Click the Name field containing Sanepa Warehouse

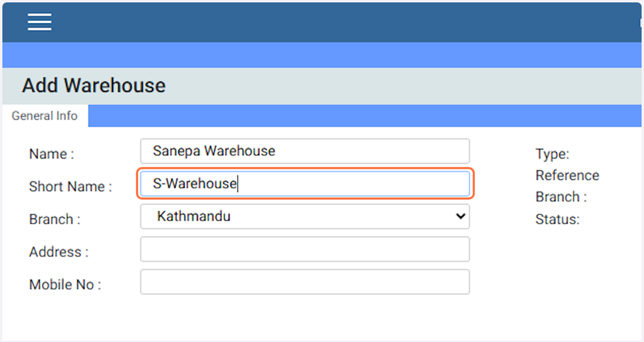coord(305,151)
